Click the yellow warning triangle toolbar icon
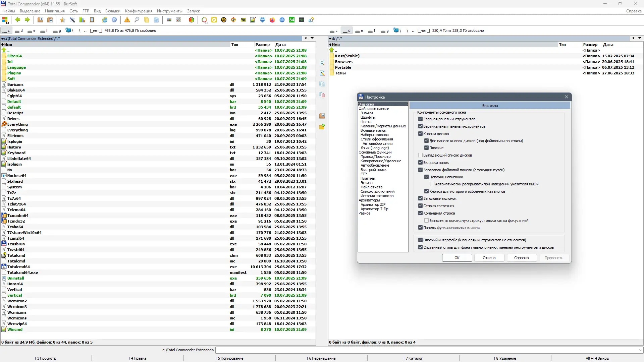Screen dimensions: 644x362 [127, 20]
